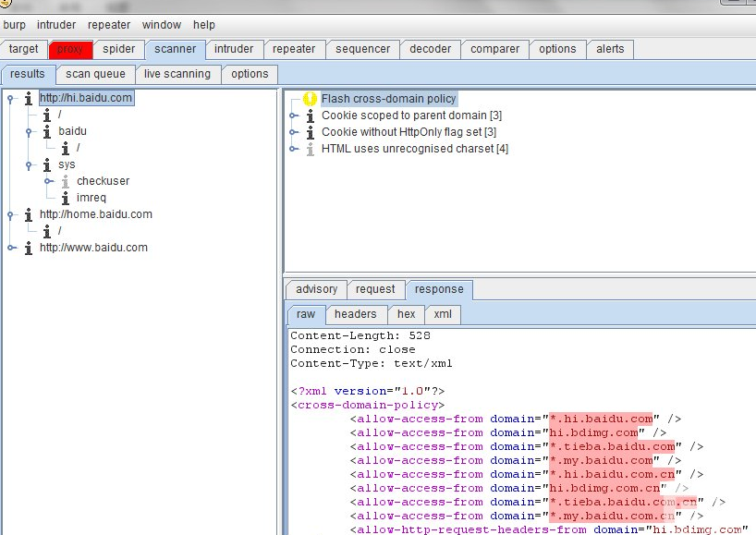Switch to the red proxy tab
Viewport: 756px width, 535px height.
click(x=70, y=49)
